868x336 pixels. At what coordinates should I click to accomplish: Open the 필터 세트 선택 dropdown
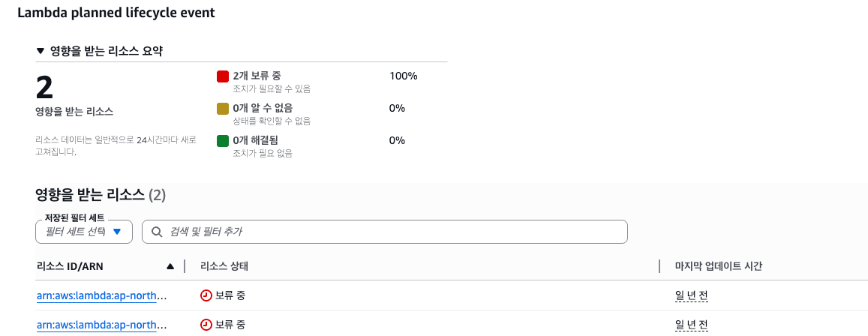83,232
